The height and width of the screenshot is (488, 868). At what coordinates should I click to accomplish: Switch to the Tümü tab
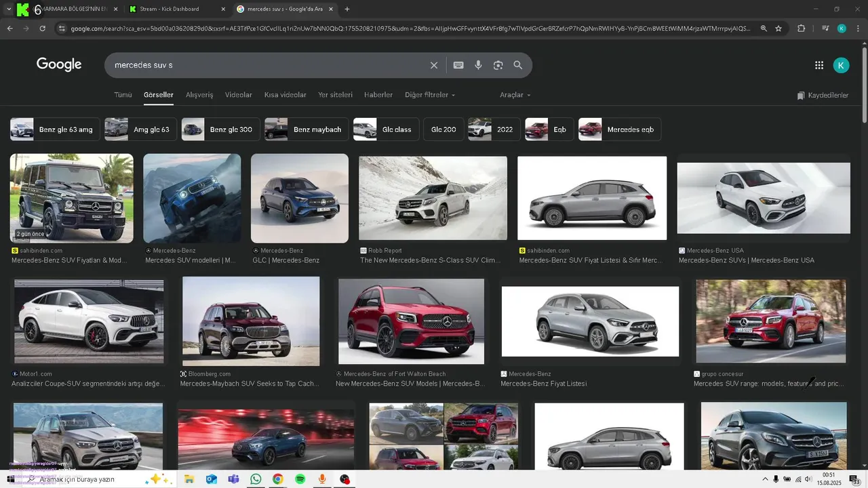point(123,95)
